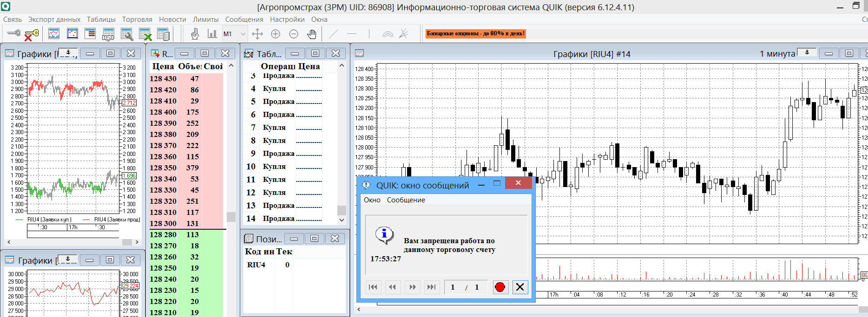Click left arrow of top-left chart scrollbar

tap(8, 242)
